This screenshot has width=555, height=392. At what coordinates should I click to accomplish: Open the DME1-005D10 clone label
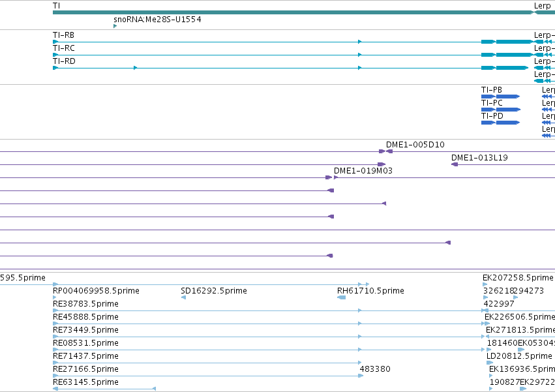(415, 145)
